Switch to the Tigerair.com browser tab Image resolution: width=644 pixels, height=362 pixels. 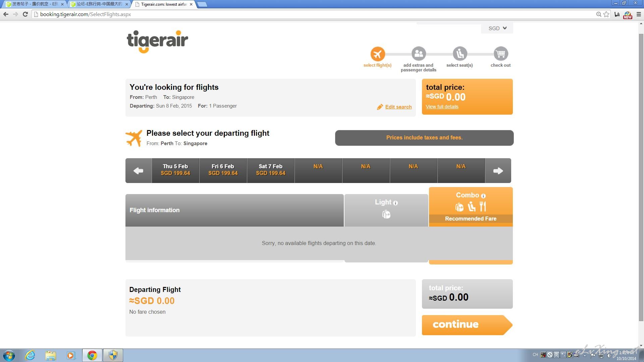pos(164,4)
